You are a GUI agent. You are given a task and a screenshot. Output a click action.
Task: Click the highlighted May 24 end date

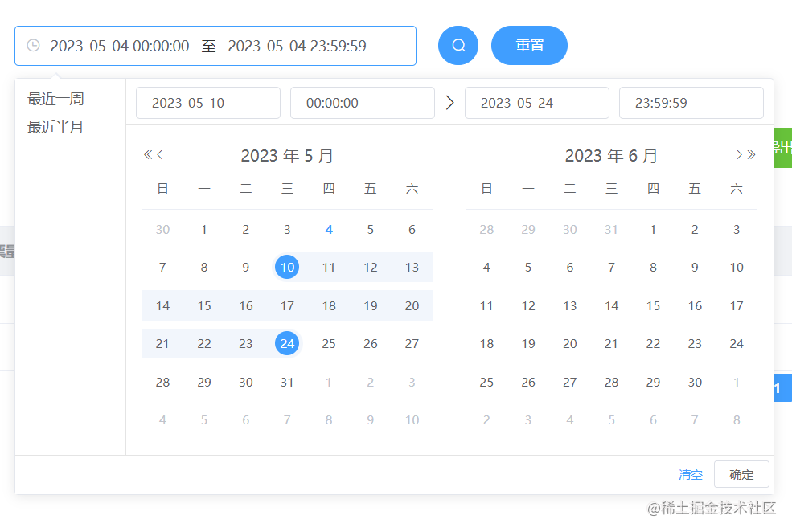click(287, 343)
